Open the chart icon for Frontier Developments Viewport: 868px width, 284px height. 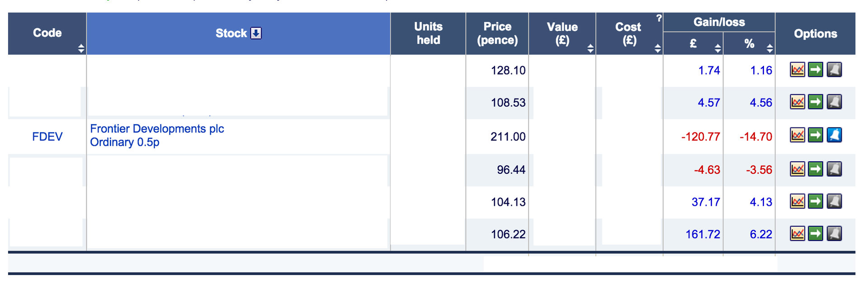tap(797, 135)
